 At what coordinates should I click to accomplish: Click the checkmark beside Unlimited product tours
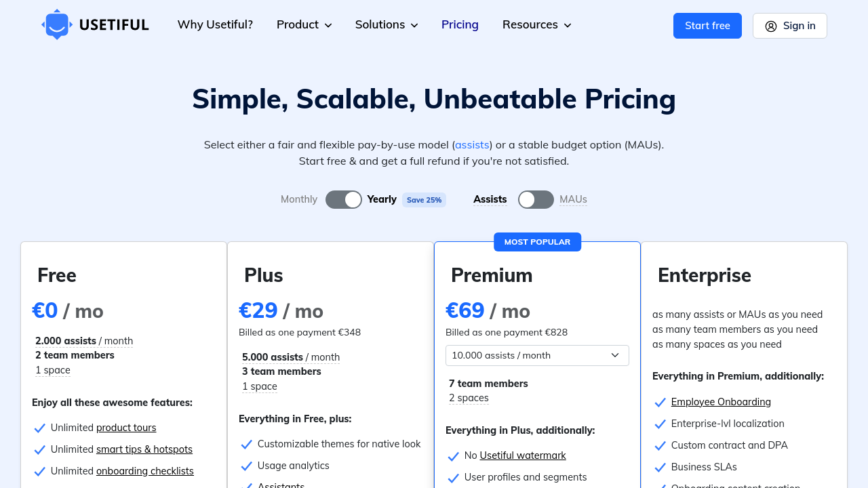pos(40,428)
